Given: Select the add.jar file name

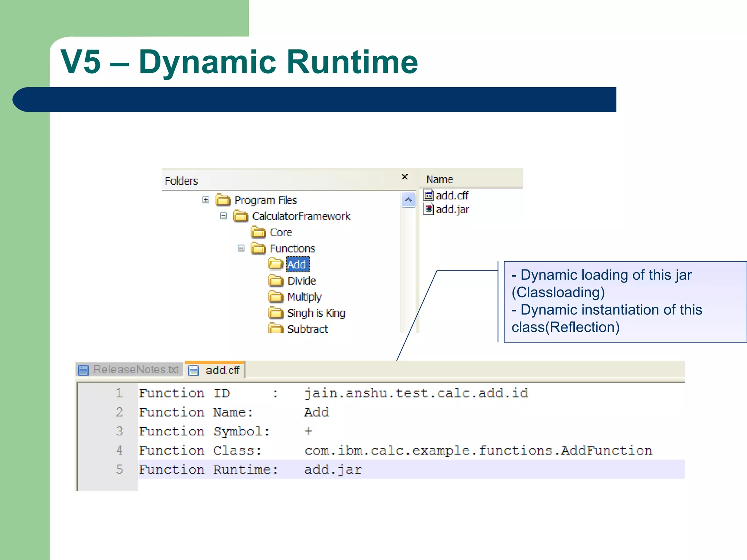Looking at the screenshot, I should (452, 210).
